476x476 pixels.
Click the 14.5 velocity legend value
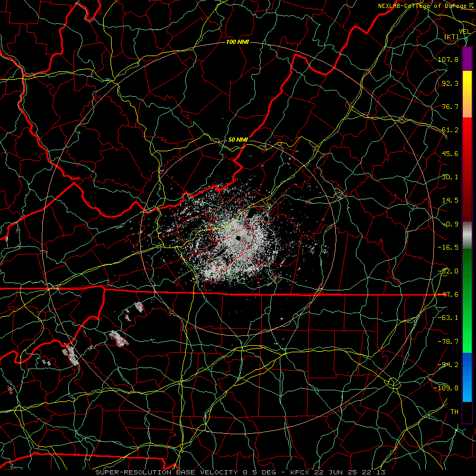point(450,200)
